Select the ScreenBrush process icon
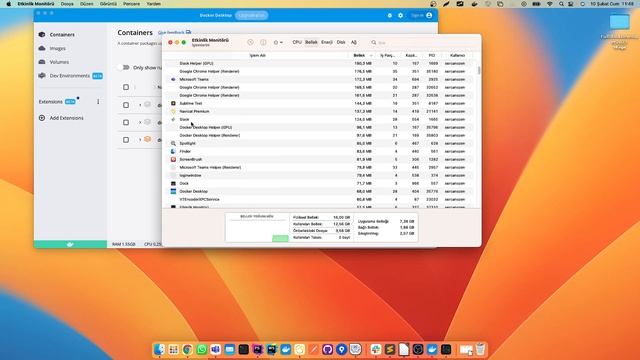Screen dimensions: 640x360 (x=173, y=160)
